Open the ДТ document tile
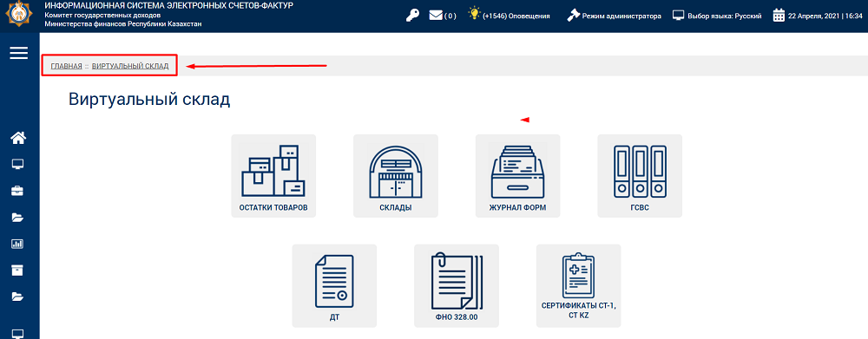868x339 pixels. (334, 286)
